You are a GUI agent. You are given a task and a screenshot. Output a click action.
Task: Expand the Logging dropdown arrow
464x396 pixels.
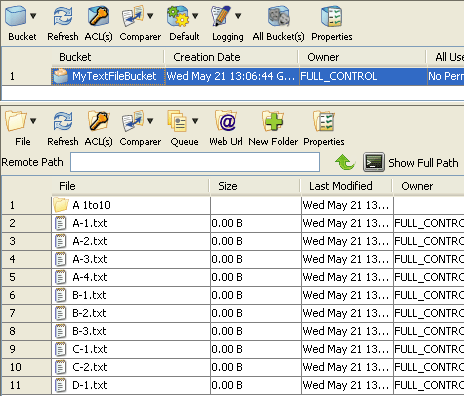coord(238,16)
